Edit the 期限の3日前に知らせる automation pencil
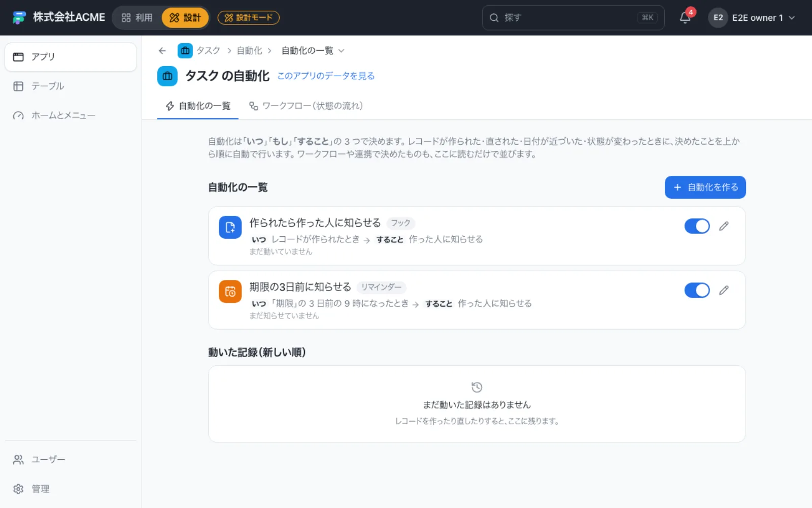The width and height of the screenshot is (812, 508). [x=724, y=290]
